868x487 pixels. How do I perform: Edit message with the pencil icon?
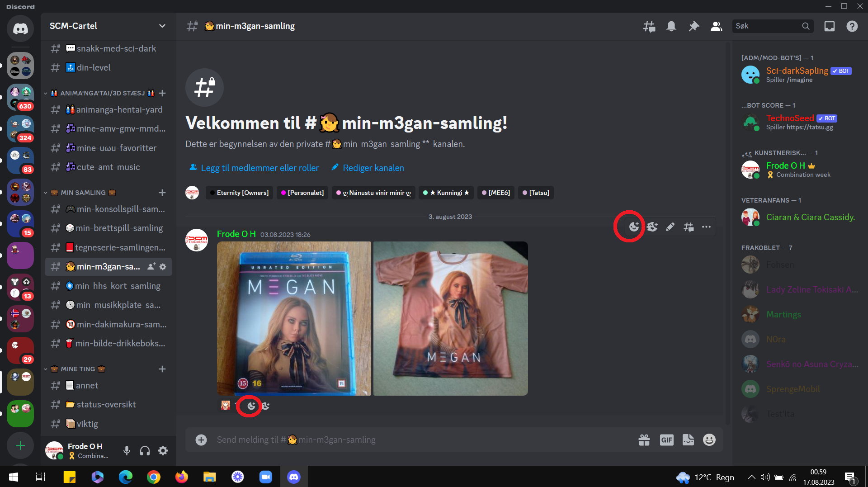click(x=670, y=227)
